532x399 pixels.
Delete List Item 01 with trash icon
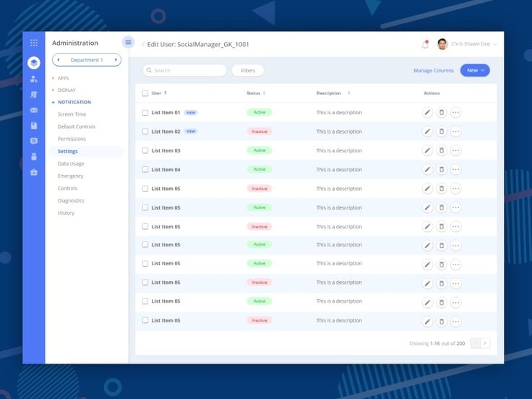[442, 112]
